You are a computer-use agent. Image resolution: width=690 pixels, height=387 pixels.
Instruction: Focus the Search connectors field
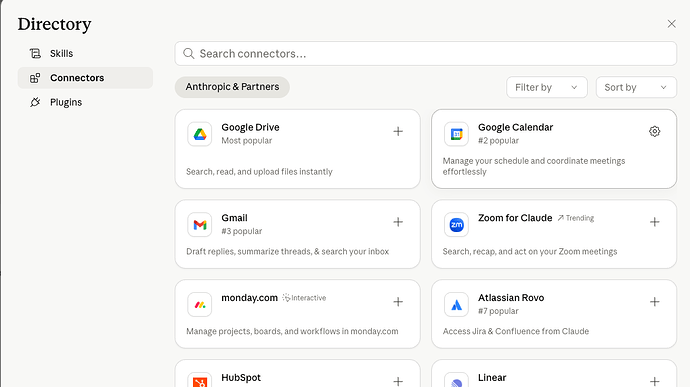(x=426, y=54)
